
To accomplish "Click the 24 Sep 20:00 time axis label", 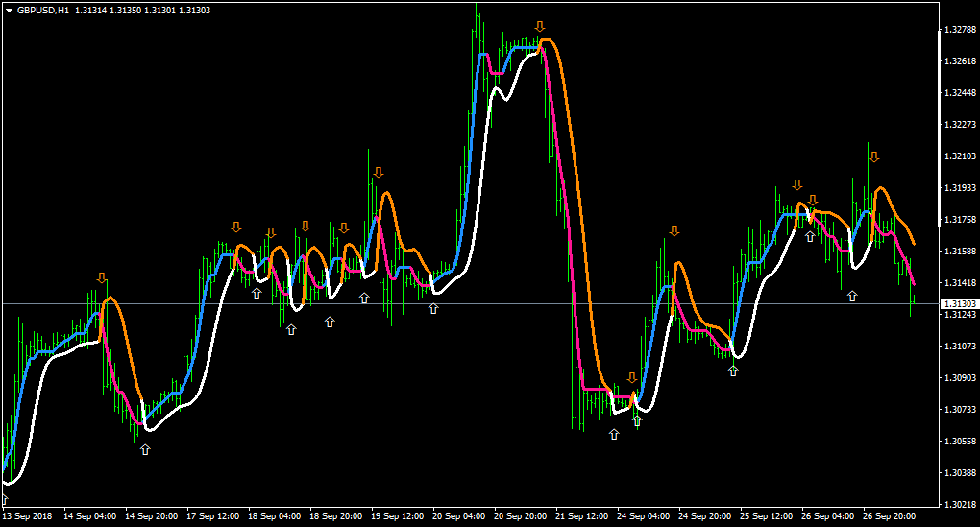I will click(x=705, y=516).
